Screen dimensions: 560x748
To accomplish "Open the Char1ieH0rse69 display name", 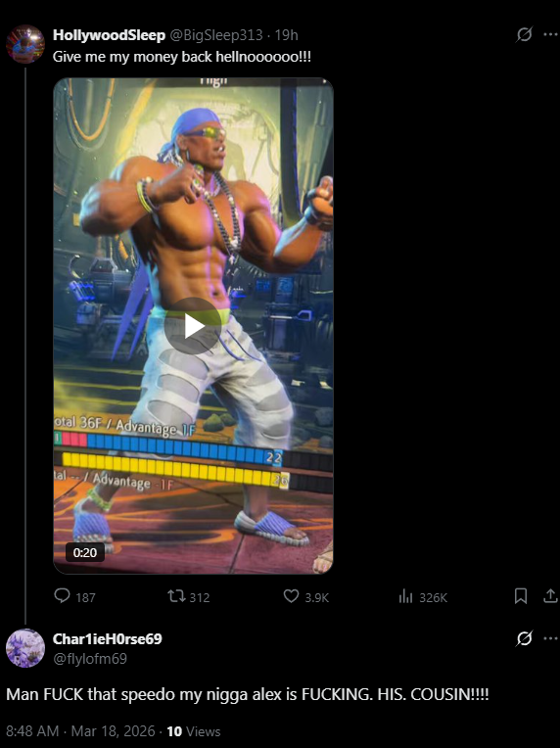I will point(108,638).
